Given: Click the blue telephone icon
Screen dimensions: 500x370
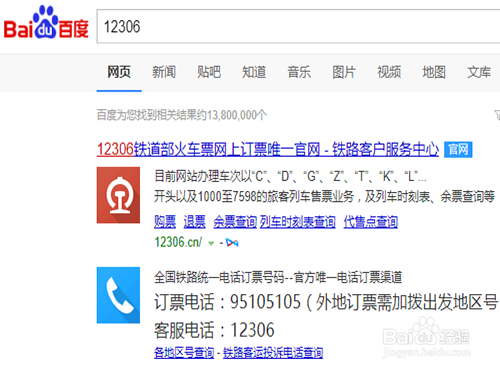Looking at the screenshot, I should click(x=118, y=295).
